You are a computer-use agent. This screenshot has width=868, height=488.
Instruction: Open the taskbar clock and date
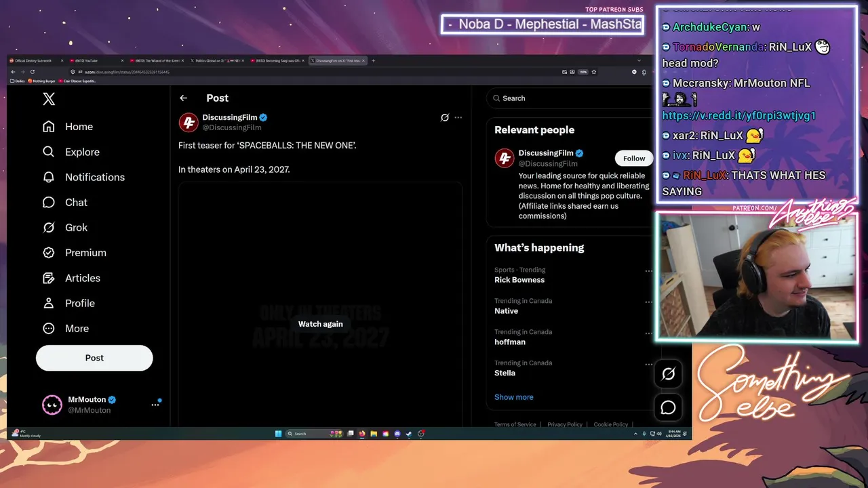click(x=673, y=433)
